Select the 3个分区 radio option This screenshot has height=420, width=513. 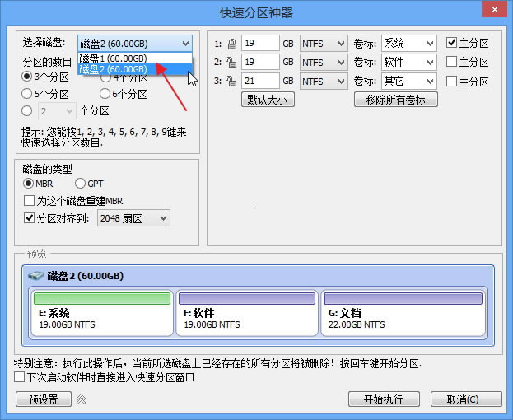28,77
